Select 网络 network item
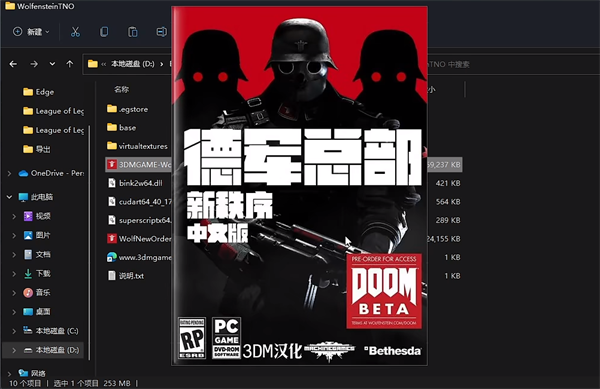This screenshot has height=389, width=600. click(x=33, y=373)
